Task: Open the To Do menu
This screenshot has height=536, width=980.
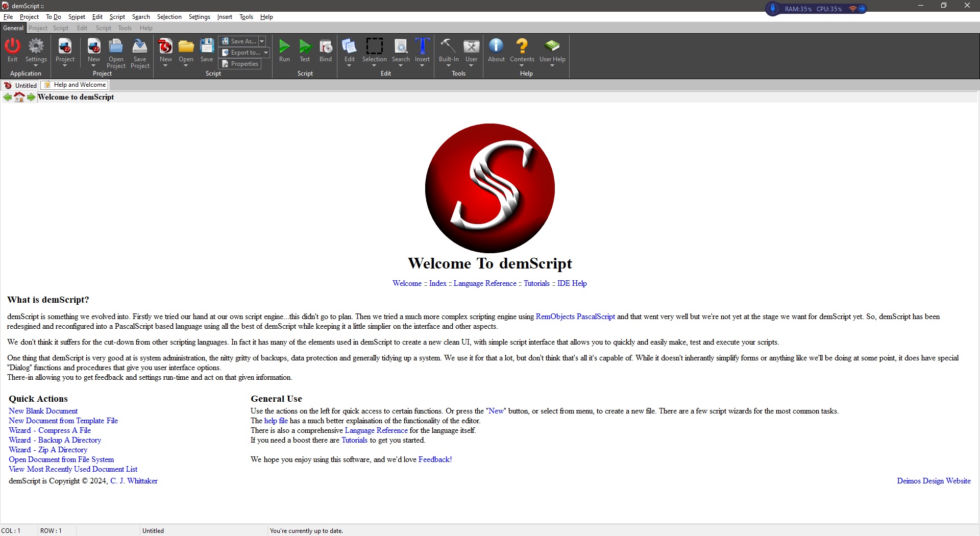Action: [x=54, y=17]
